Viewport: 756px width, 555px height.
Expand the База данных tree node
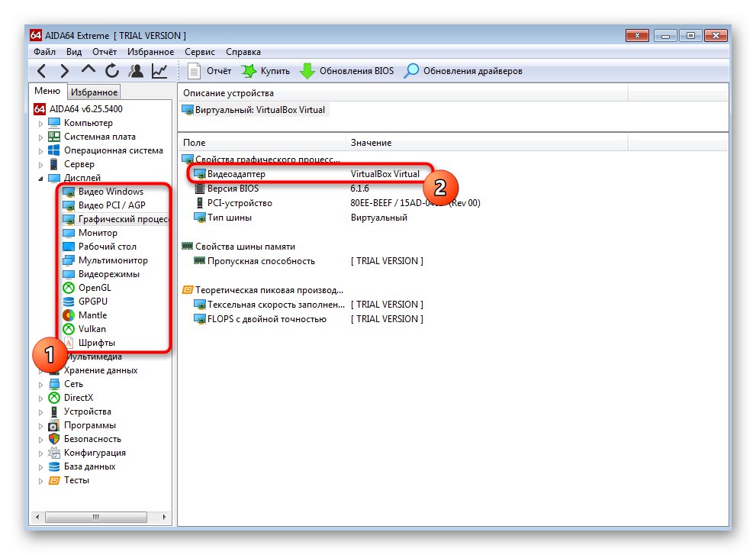(40, 467)
